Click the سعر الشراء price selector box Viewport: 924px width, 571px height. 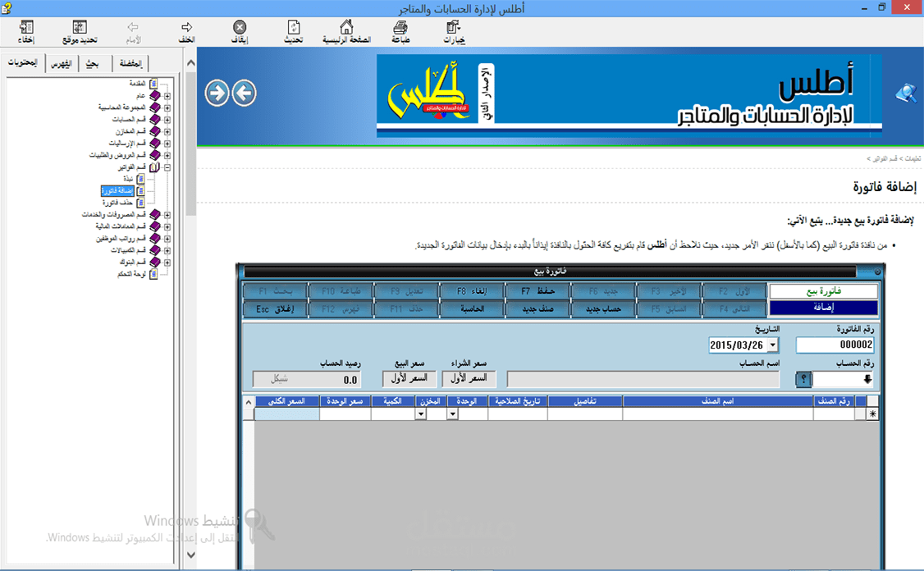pos(469,378)
